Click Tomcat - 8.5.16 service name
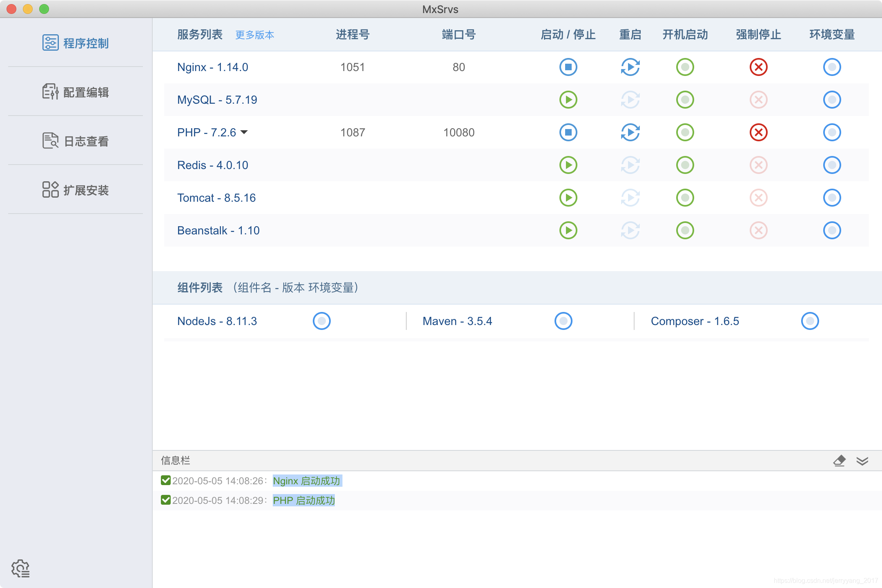Screen dimensions: 882x588 pyautogui.click(x=216, y=198)
